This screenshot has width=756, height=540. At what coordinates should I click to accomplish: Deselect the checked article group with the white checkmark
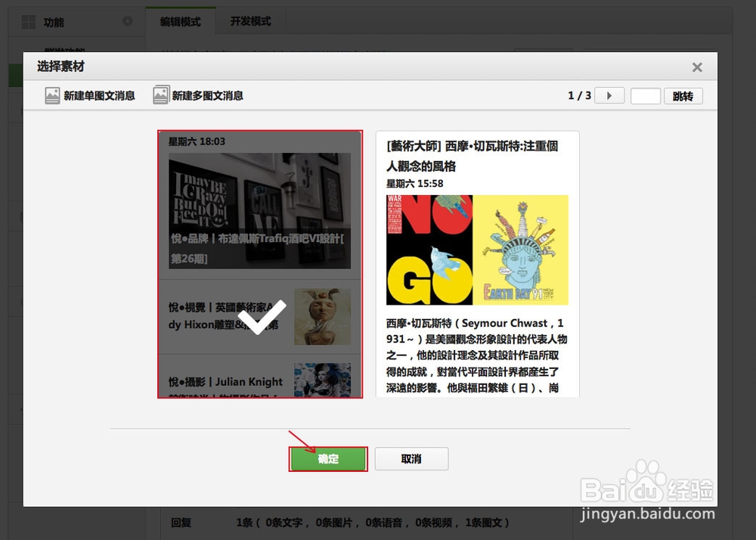coord(260,320)
